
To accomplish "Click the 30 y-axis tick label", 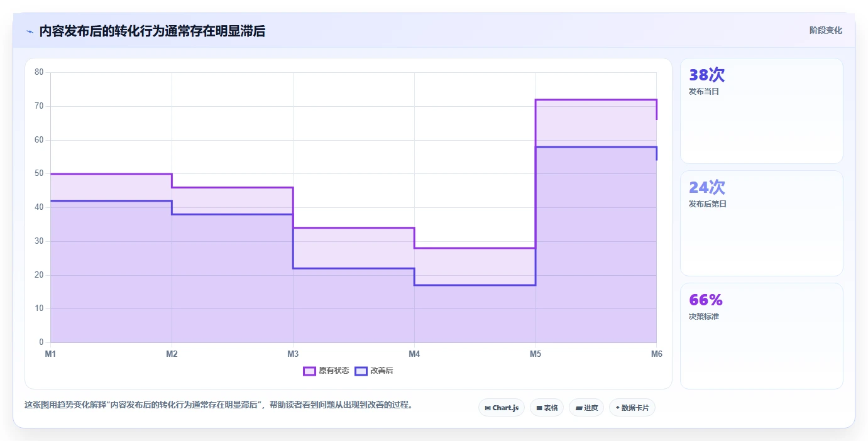I will point(39,241).
